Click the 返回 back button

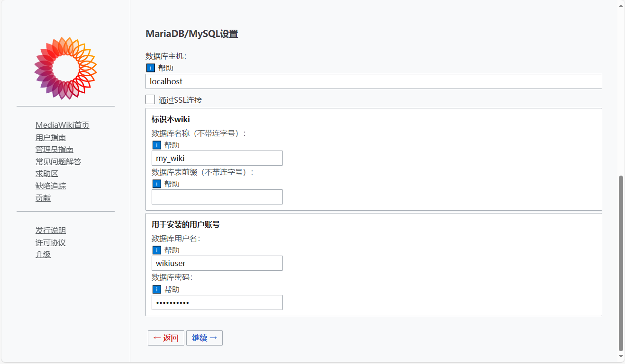[166, 338]
